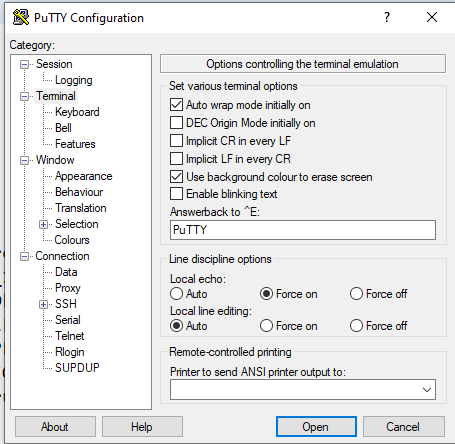Select Session category

(54, 64)
